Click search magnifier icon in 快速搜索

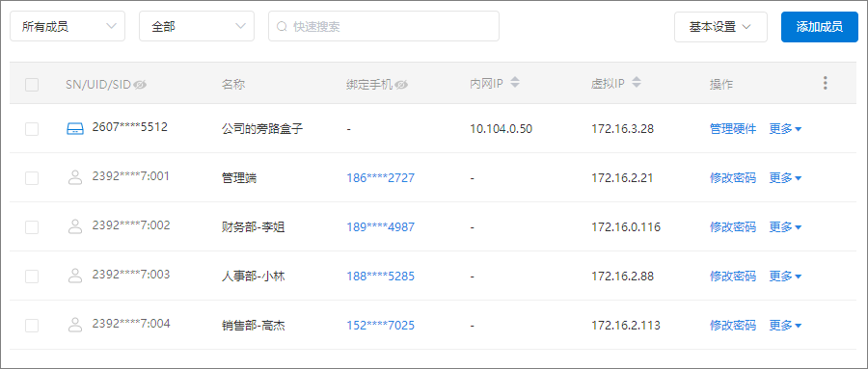(x=282, y=27)
